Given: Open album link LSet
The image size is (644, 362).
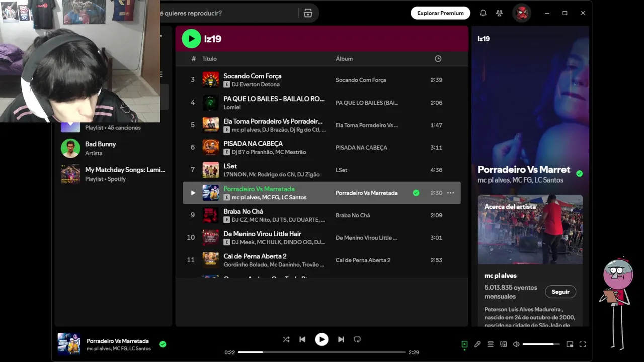Looking at the screenshot, I should pos(341,170).
